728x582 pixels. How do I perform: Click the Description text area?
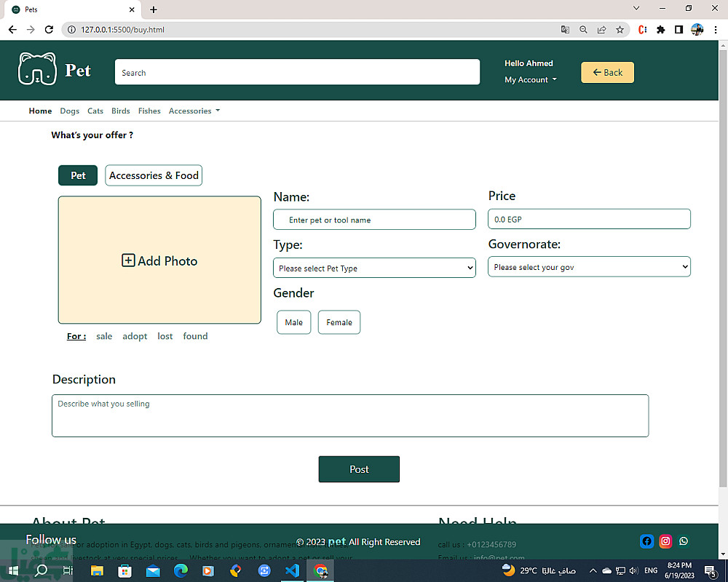coord(350,415)
